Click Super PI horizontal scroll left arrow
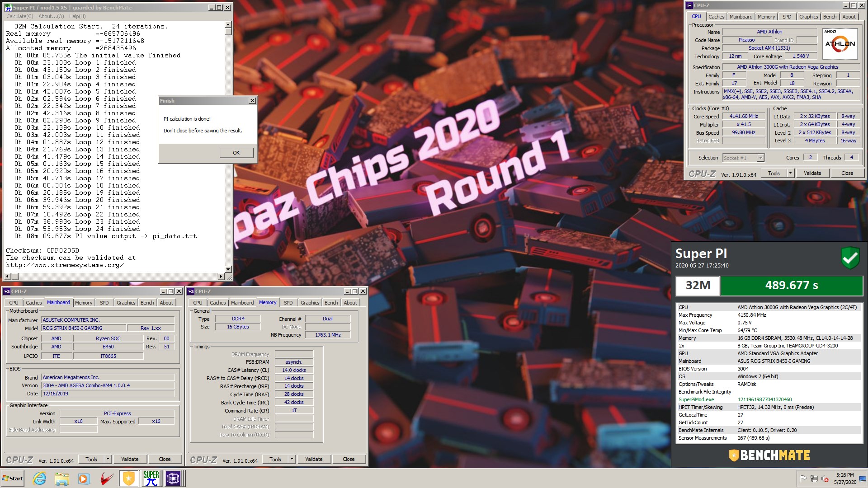This screenshot has height=488, width=868. [8, 276]
